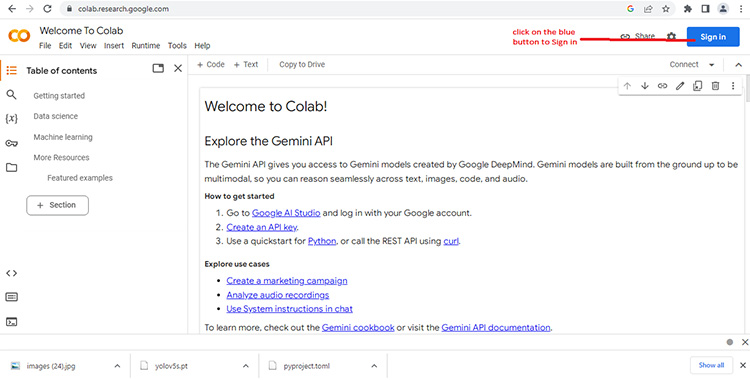Image resolution: width=750 pixels, height=380 pixels.
Task: Open the Python quickstart link
Action: click(322, 241)
